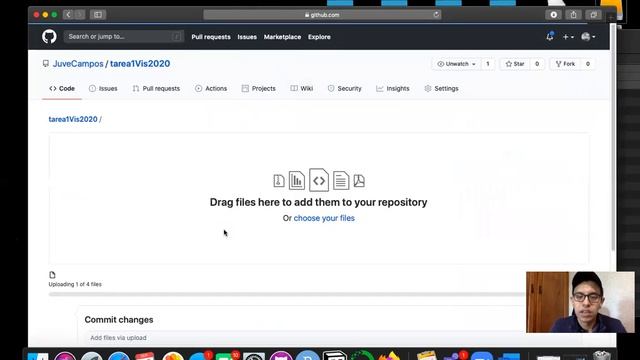Click the uploading file icon above progress text
The height and width of the screenshot is (360, 640).
[x=52, y=275]
